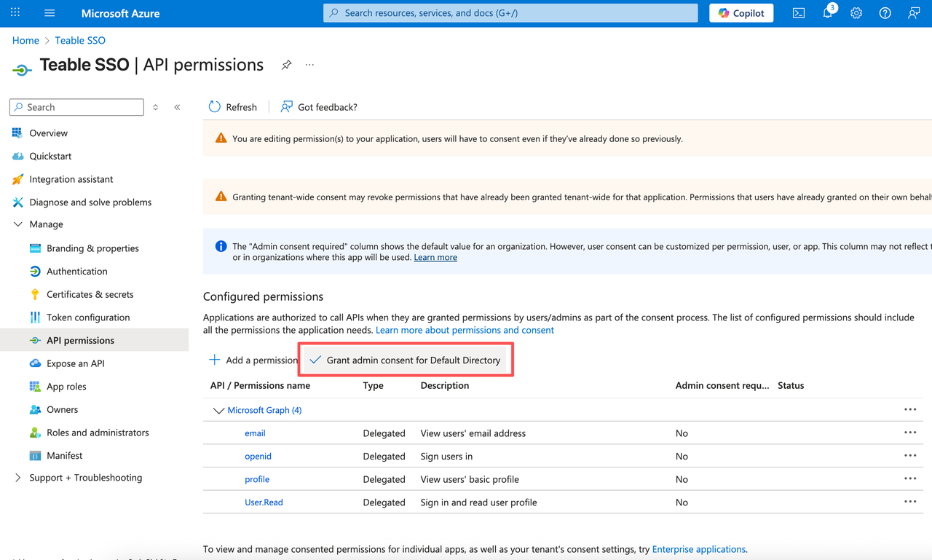This screenshot has width=932, height=560.
Task: Open the Integration assistant
Action: click(71, 179)
